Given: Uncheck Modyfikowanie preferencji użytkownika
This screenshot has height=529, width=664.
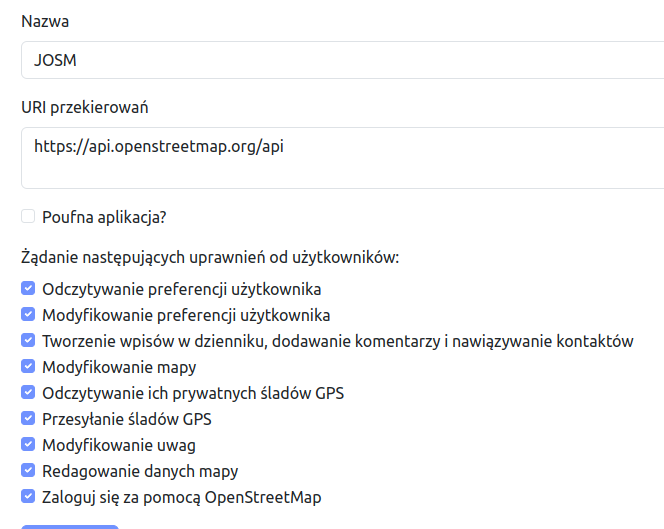Looking at the screenshot, I should pyautogui.click(x=28, y=314).
